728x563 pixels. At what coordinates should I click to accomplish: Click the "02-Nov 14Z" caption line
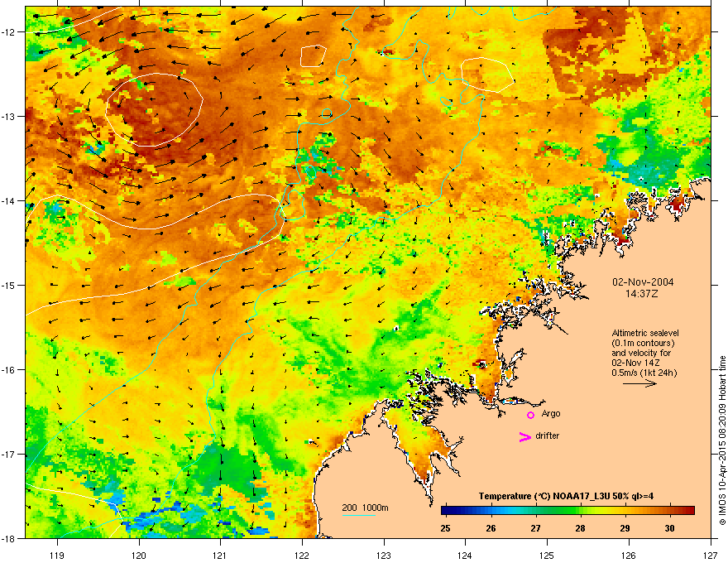tap(635, 363)
